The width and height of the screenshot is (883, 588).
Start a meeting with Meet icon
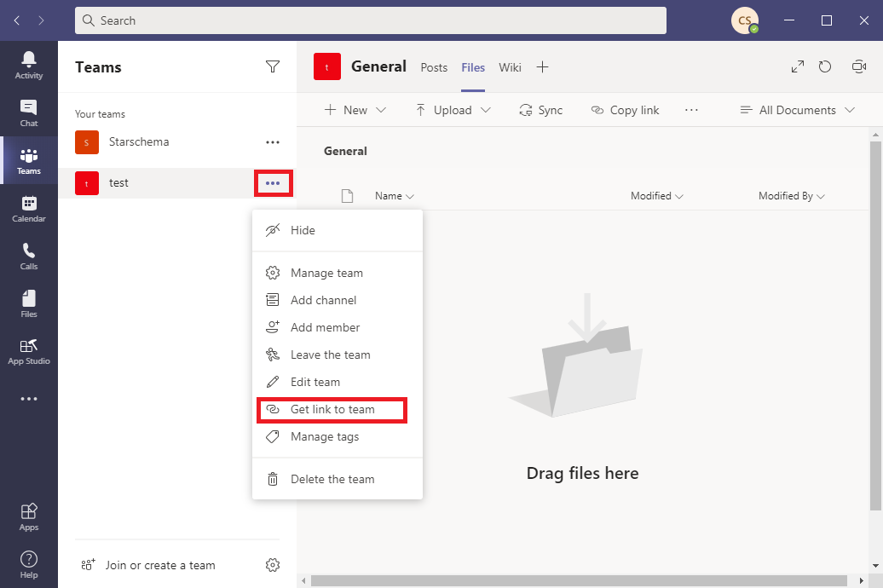[x=859, y=67]
